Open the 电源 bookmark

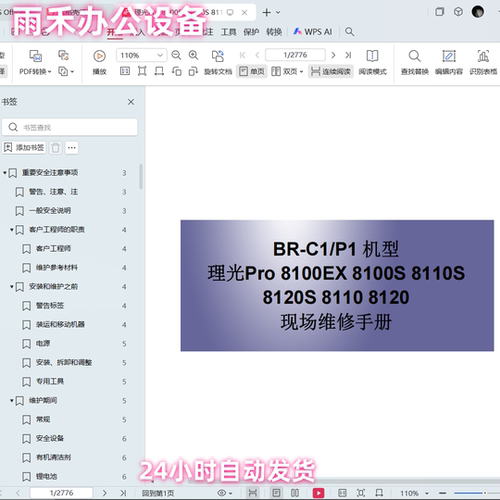(43, 343)
